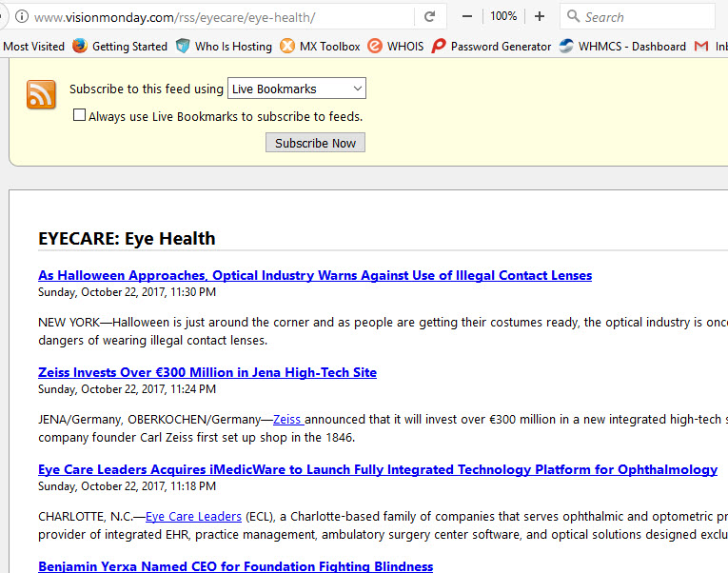Open the Who Is Hosting bookmark
Screen dimensions: 728x573
tap(225, 47)
